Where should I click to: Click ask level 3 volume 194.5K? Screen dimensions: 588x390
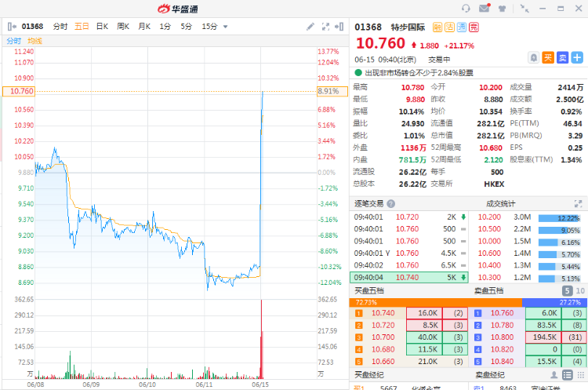coord(543,337)
